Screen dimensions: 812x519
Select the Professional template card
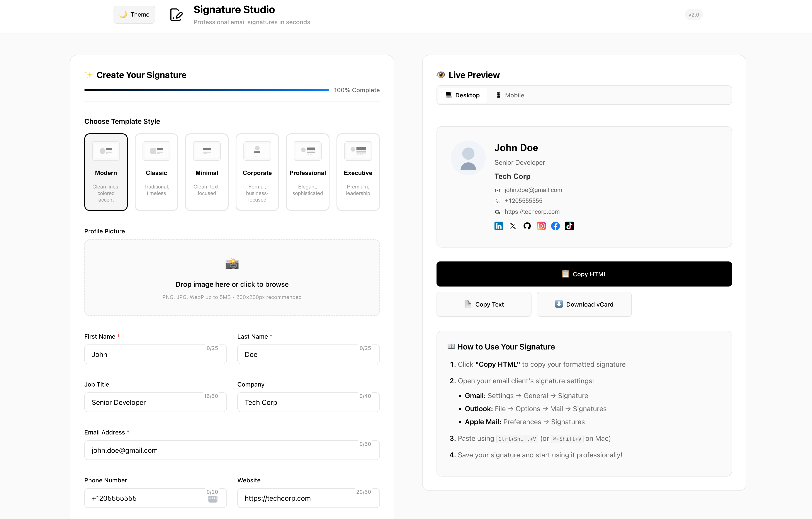pos(307,172)
